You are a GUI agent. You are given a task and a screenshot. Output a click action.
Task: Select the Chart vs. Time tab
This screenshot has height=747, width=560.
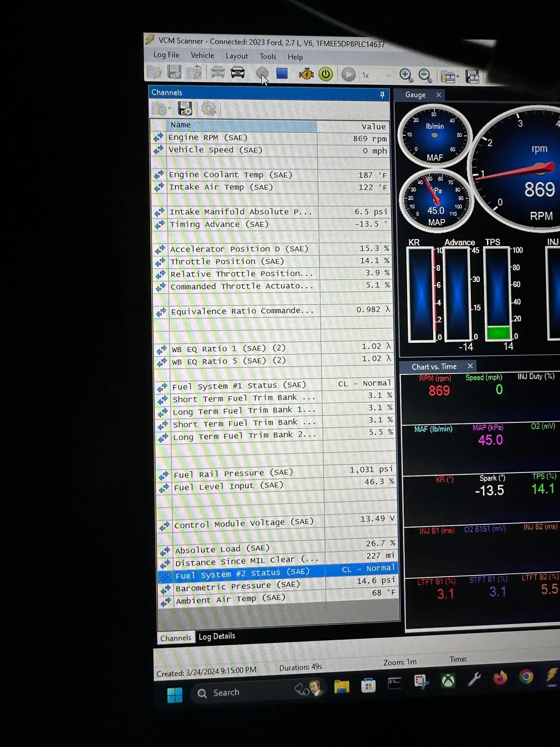click(434, 366)
